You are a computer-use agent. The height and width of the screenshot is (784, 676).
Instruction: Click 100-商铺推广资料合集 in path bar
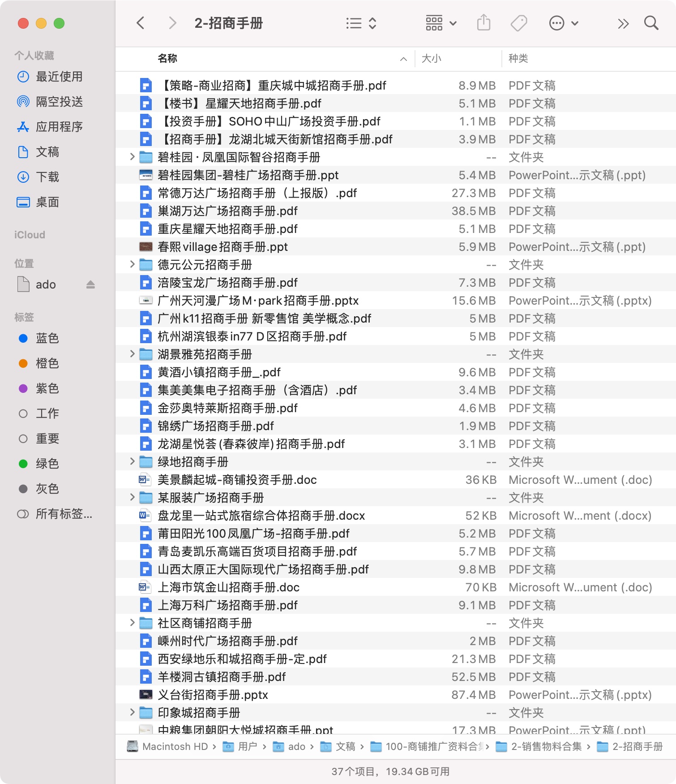pos(427,746)
